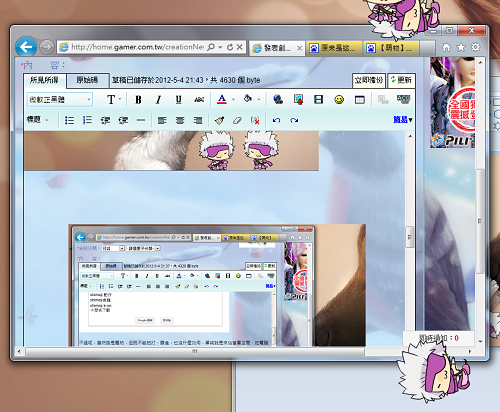The width and height of the screenshot is (500, 412).
Task: Open the browser home page icon
Action: click(x=446, y=48)
